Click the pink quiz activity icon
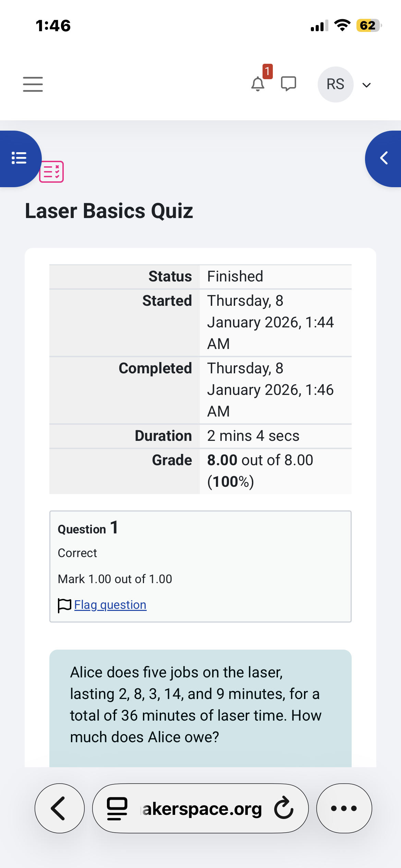Screen dimensions: 401x868 pyautogui.click(x=52, y=171)
